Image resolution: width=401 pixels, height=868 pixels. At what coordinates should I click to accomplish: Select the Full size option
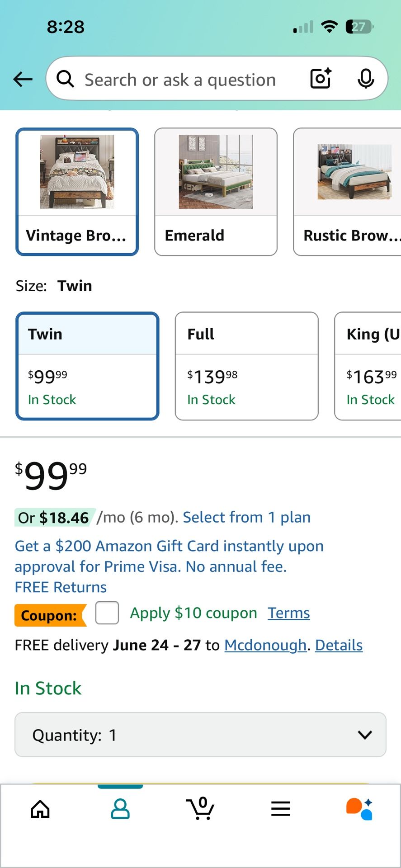(247, 366)
